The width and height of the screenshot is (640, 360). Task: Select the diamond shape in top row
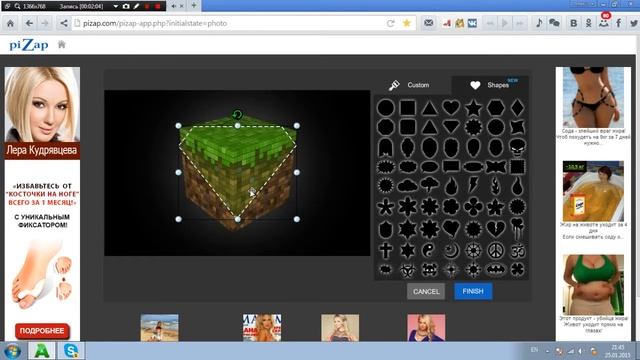517,108
